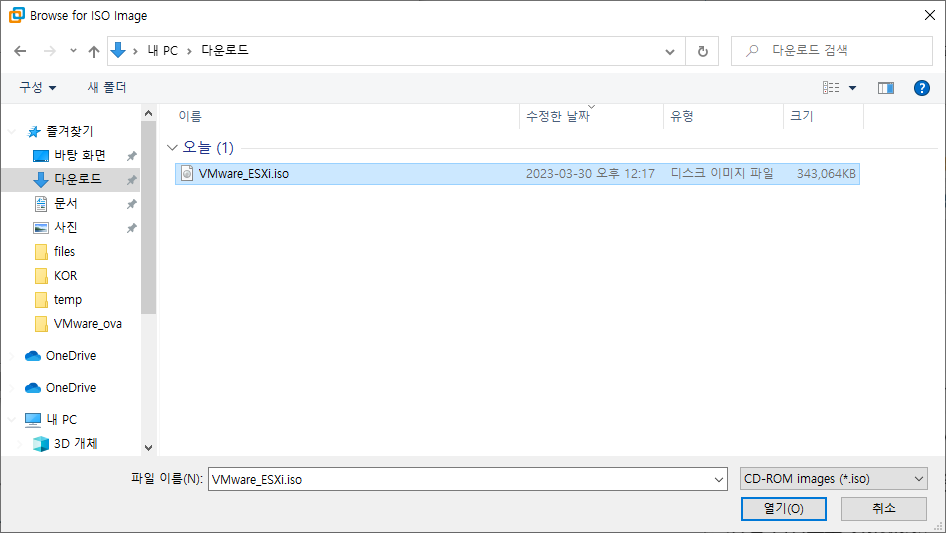The width and height of the screenshot is (946, 533).
Task: Select '내 PC' in the address path
Action: 163,51
